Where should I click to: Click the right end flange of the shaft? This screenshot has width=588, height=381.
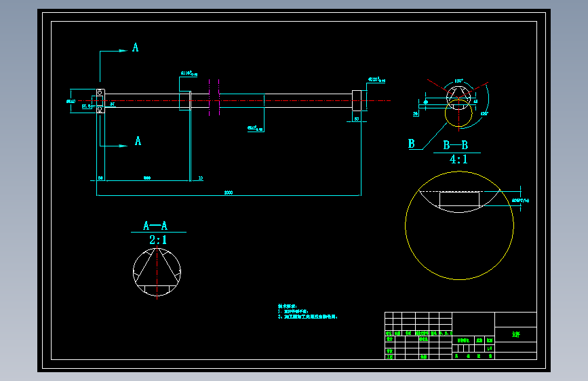point(357,100)
